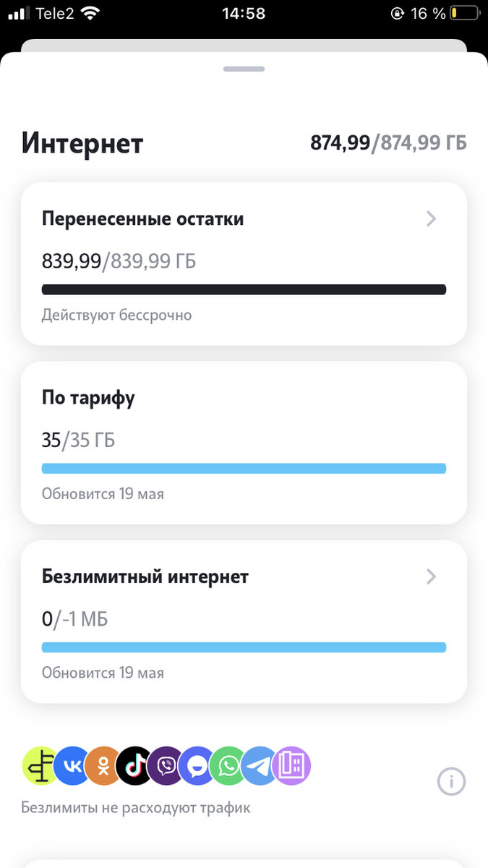Tap the blue По тарифу progress bar
This screenshot has height=868, width=488.
coord(244,469)
